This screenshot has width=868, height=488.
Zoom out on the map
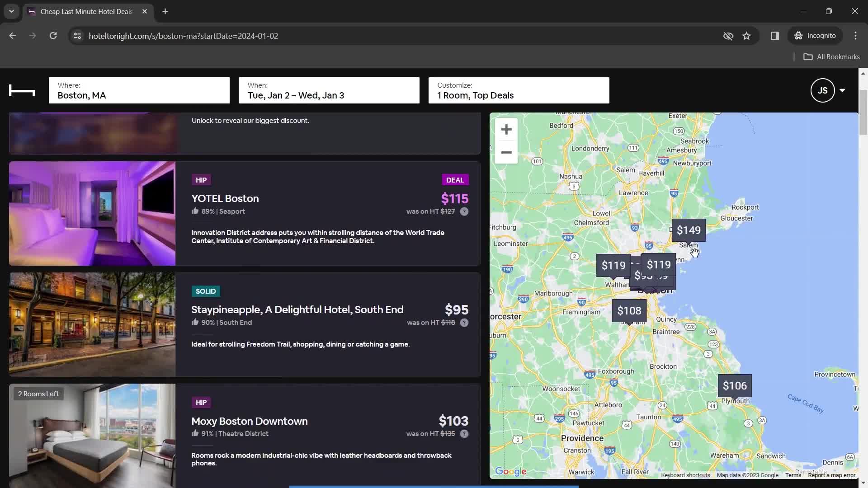click(506, 152)
